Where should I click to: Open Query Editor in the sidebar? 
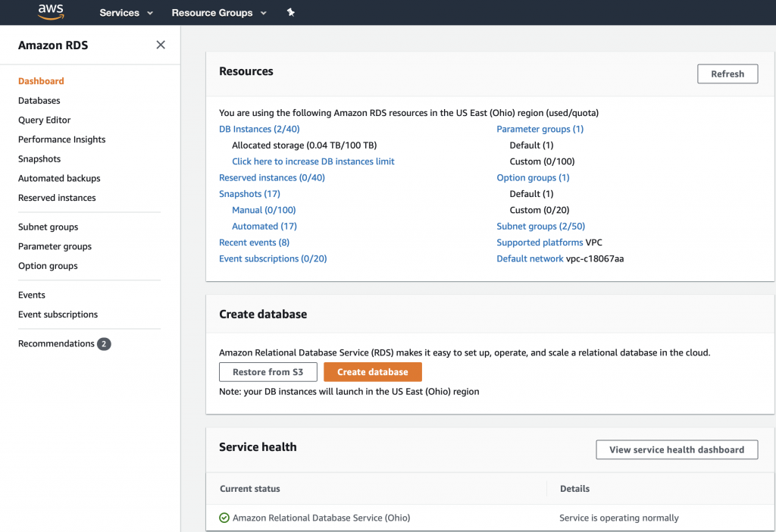[x=45, y=120]
